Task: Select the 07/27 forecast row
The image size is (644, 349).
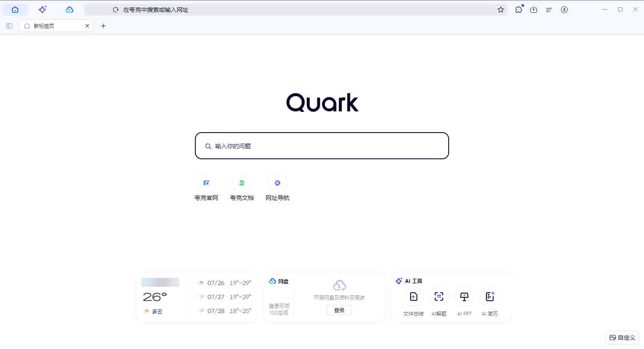Action: pyautogui.click(x=225, y=297)
